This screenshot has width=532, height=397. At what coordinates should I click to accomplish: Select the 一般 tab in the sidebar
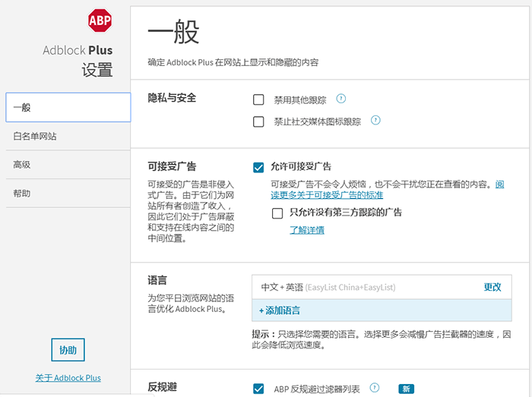pyautogui.click(x=68, y=107)
